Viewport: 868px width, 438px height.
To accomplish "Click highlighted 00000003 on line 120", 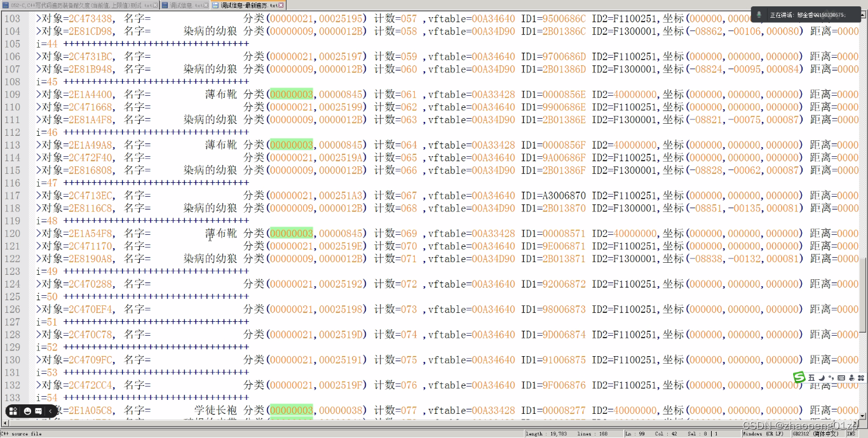I will tap(292, 234).
